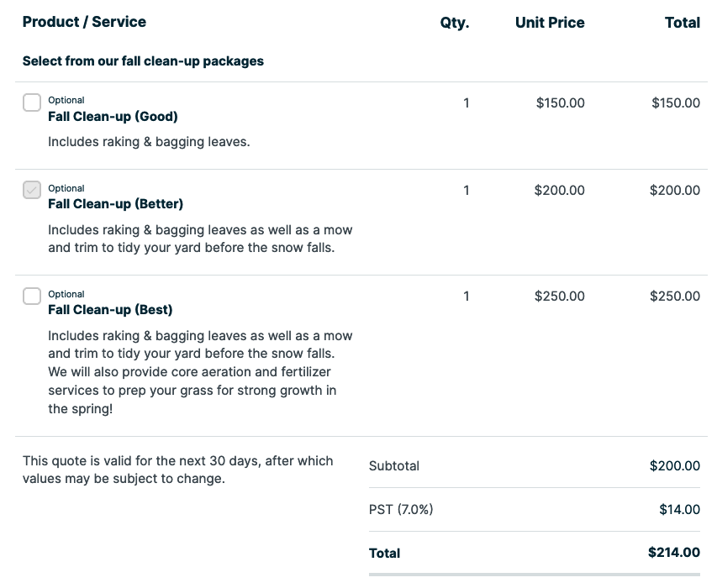Select the Fall Clean-up (Best) package title
The width and height of the screenshot is (717, 588).
coord(111,309)
